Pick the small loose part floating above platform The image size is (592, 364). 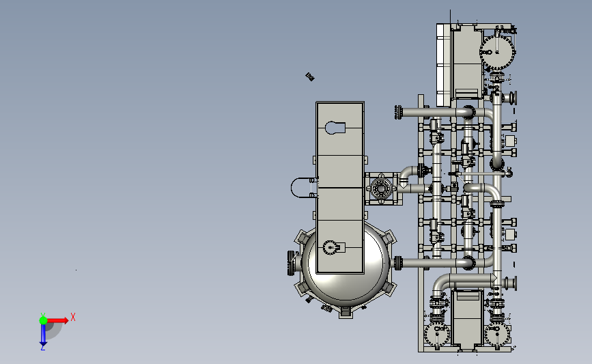(x=309, y=76)
